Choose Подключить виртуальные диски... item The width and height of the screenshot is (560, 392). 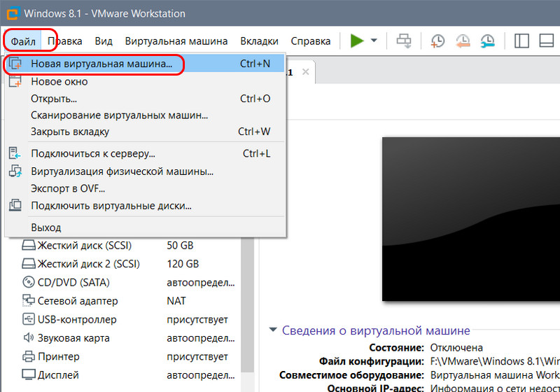(145, 206)
